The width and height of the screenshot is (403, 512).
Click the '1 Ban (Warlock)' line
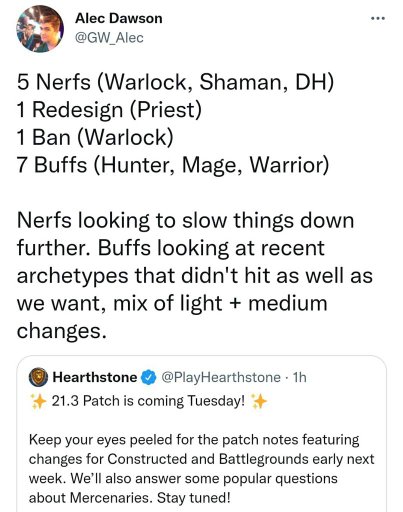pos(95,137)
